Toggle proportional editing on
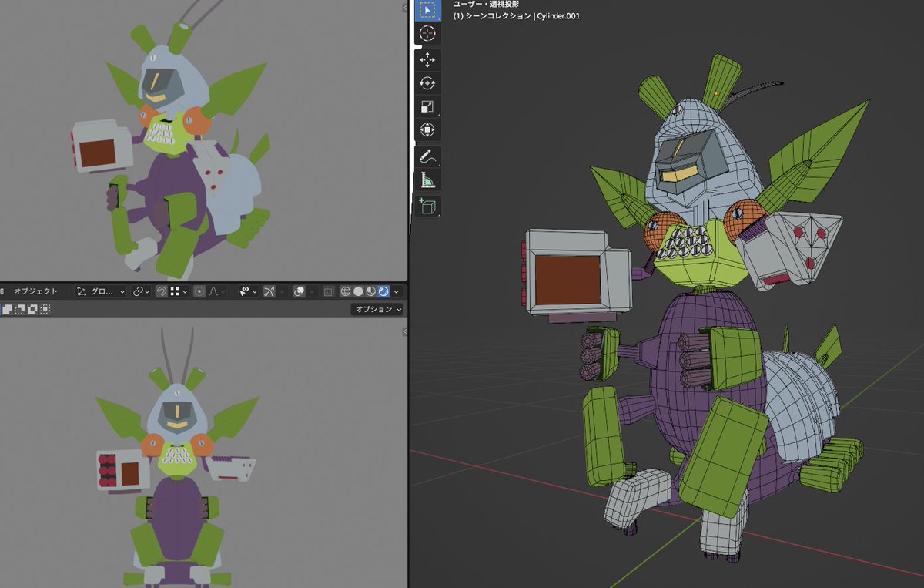Screen dimensions: 924x588 click(x=200, y=291)
